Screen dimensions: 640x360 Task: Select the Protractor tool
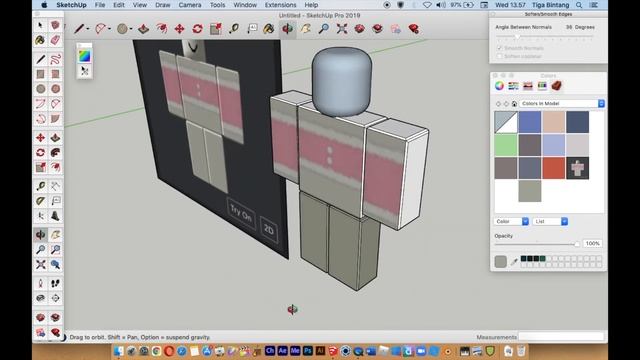40,201
